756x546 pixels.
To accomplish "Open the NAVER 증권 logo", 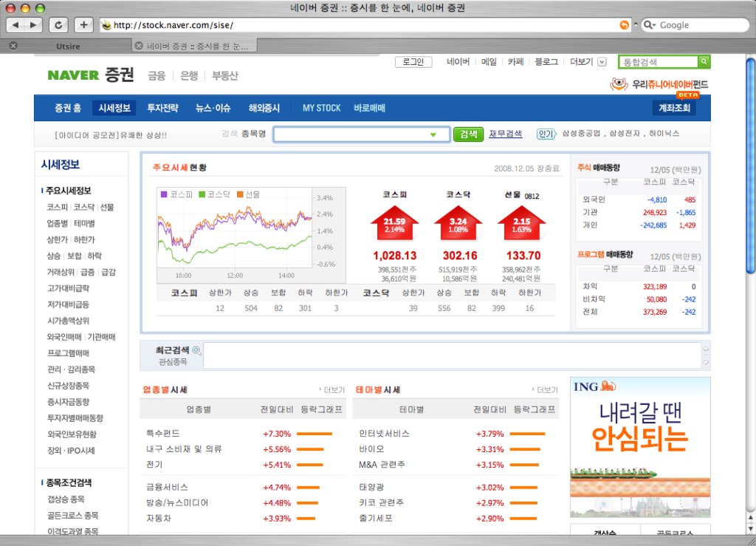I will pos(91,75).
